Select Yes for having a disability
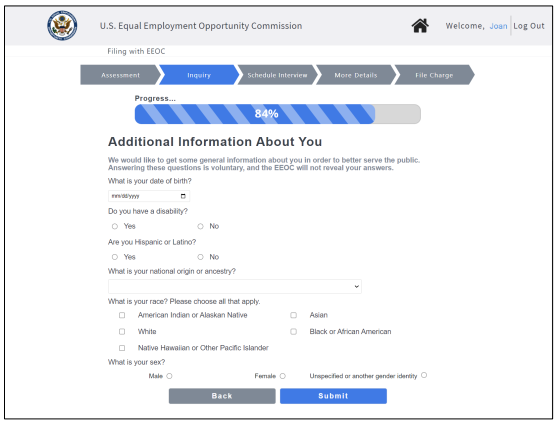This screenshot has height=423, width=556. 115,226
